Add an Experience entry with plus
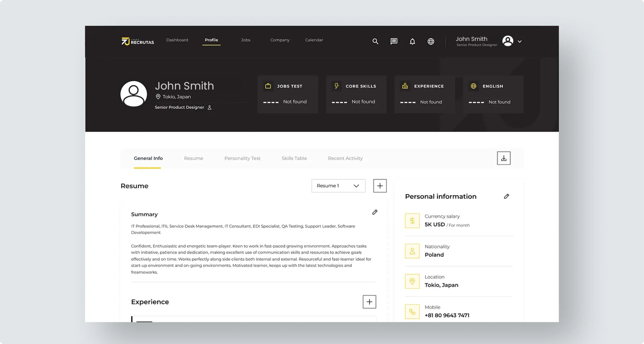 coord(369,302)
